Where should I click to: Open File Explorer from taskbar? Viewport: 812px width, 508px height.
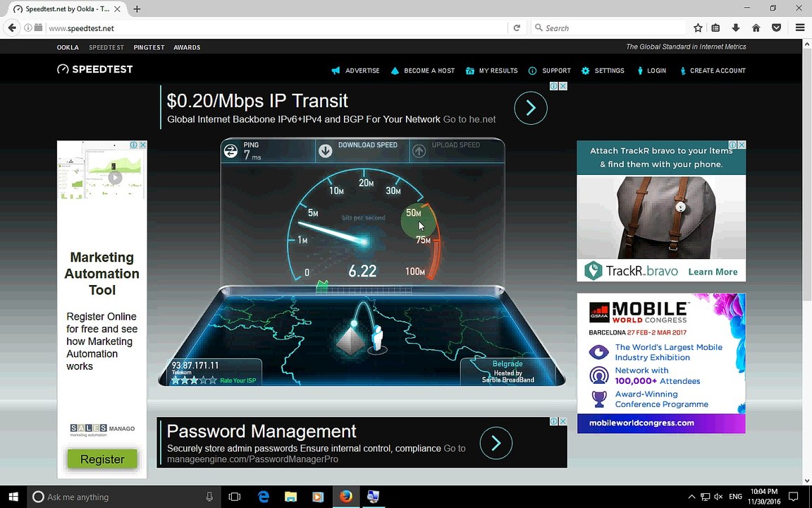click(x=291, y=497)
